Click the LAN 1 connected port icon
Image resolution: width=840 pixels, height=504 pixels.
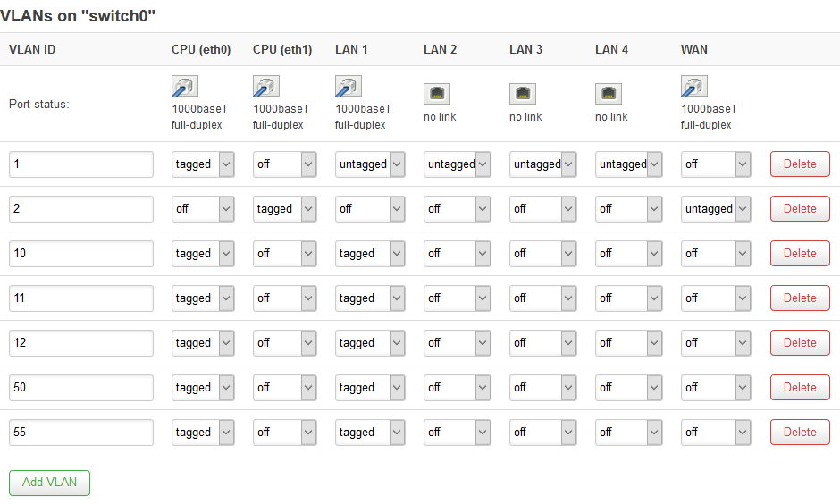349,86
